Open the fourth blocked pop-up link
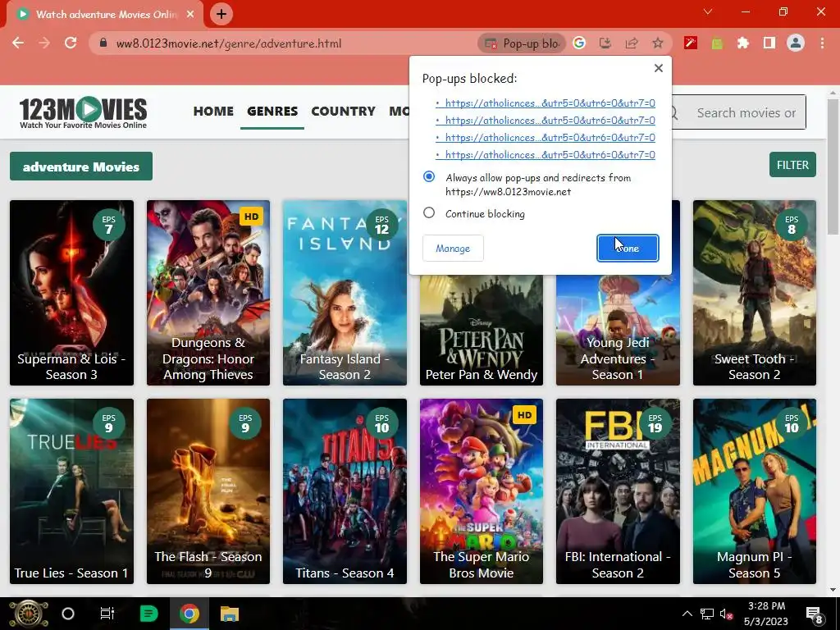The image size is (840, 630). click(x=550, y=154)
